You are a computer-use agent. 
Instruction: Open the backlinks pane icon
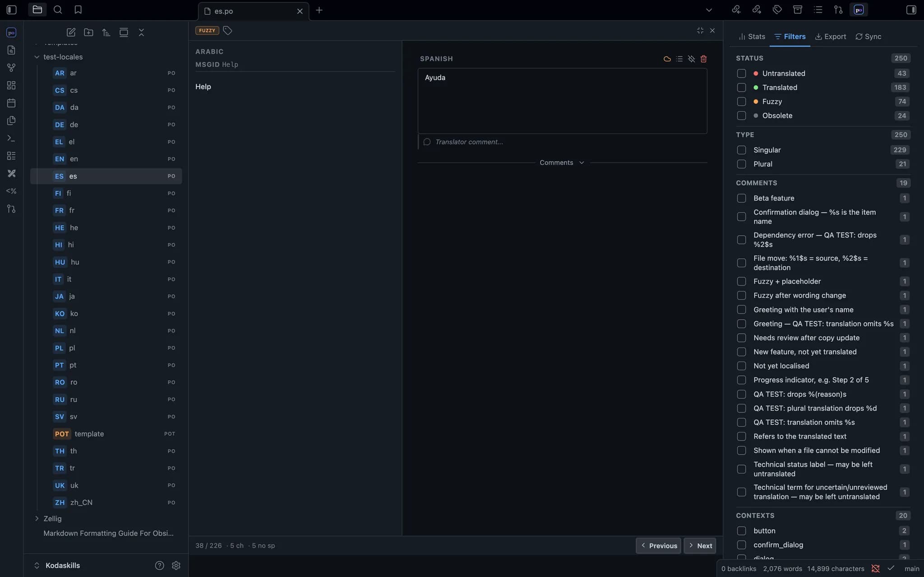(x=736, y=9)
